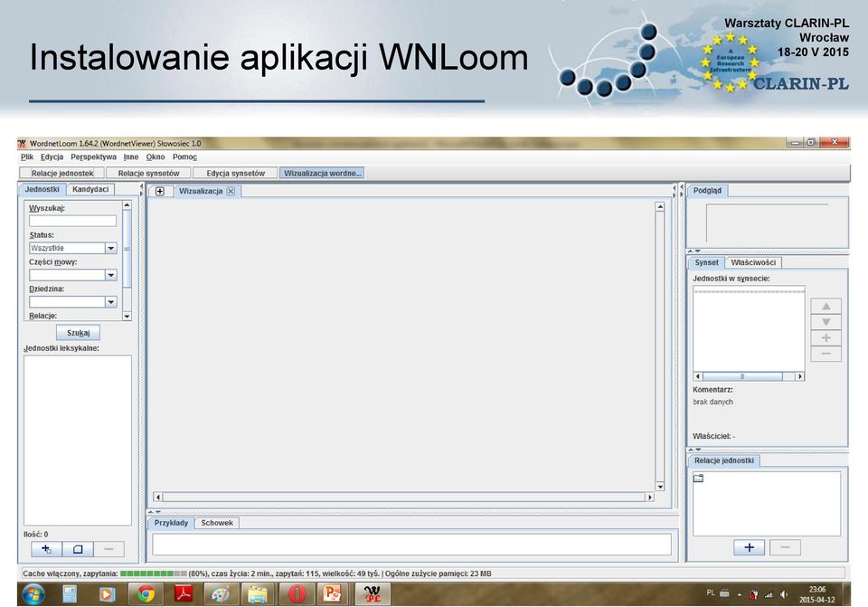Open the Edycja menu
Screen dimensions: 868x607
(52, 157)
